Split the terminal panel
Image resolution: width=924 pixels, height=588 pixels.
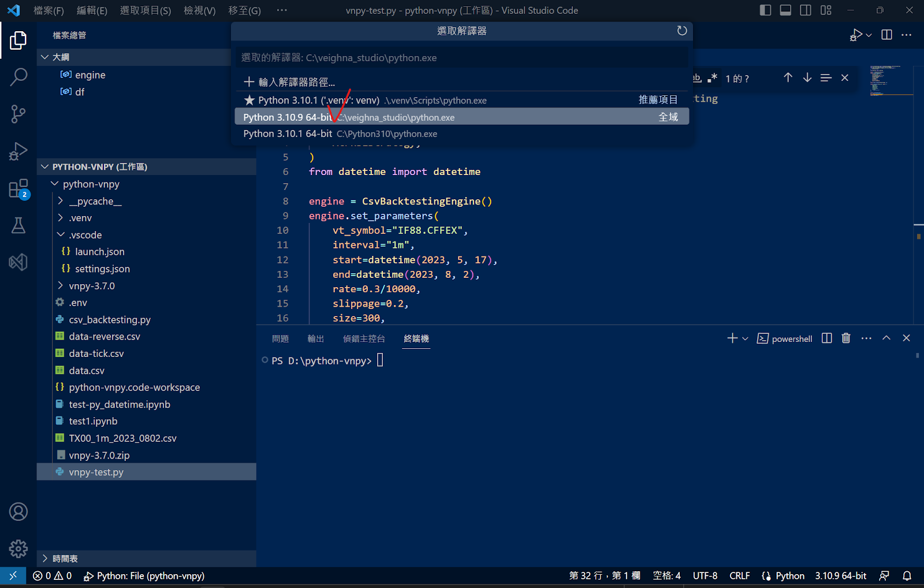point(827,338)
